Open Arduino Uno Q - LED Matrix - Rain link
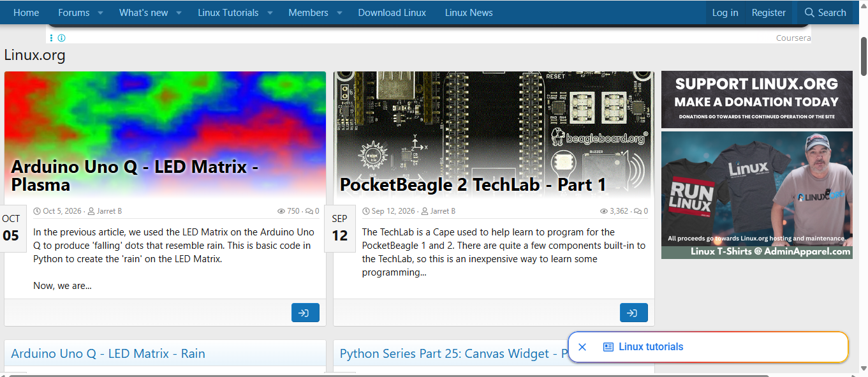This screenshot has height=377, width=868. 108,353
